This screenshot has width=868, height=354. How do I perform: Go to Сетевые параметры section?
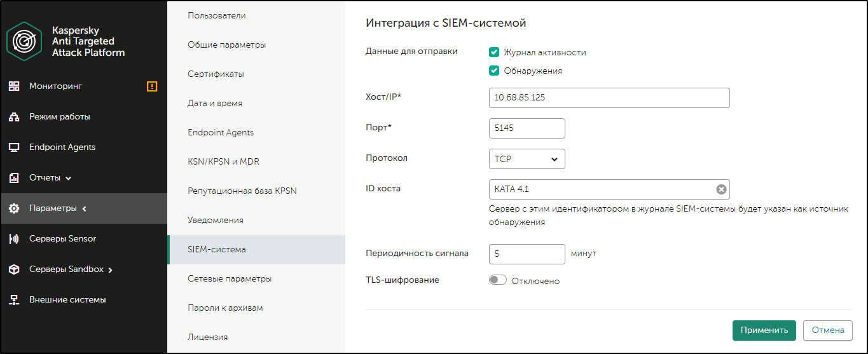pos(230,279)
